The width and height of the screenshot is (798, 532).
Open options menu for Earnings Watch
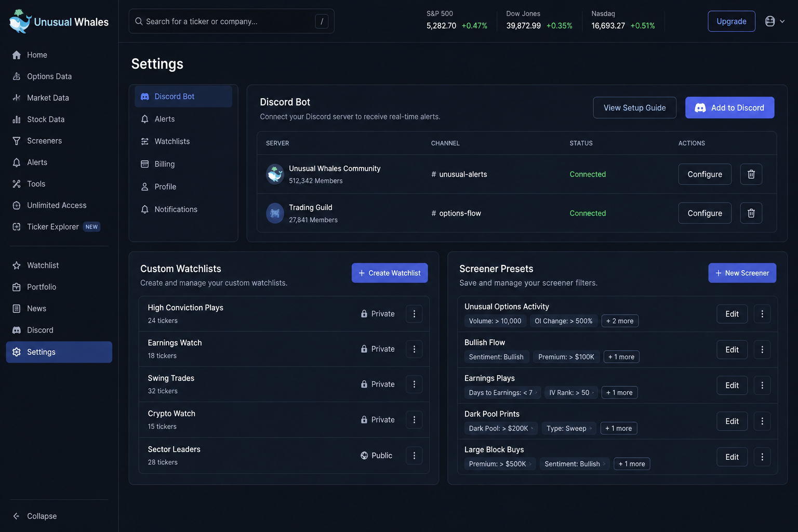coord(414,349)
